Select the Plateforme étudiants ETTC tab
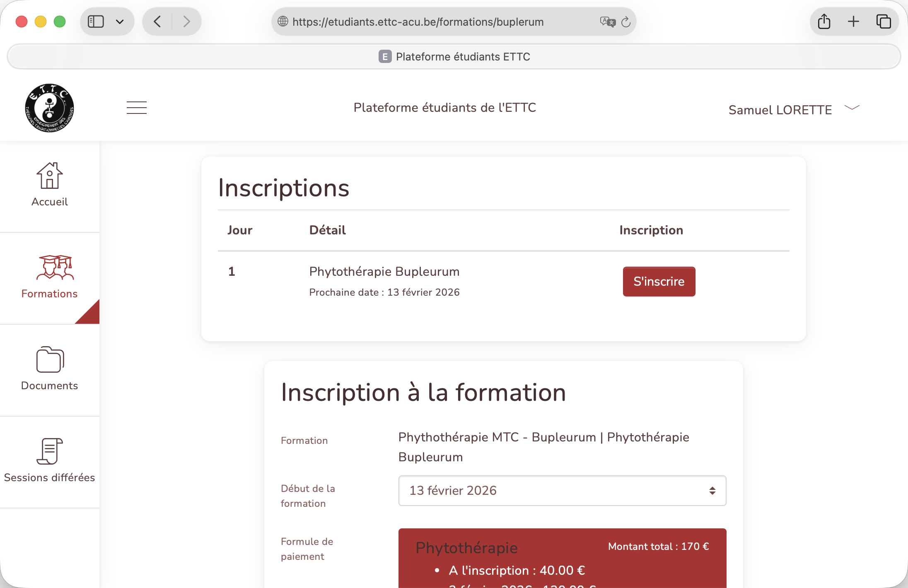Screen dimensions: 908x588 tap(454, 56)
